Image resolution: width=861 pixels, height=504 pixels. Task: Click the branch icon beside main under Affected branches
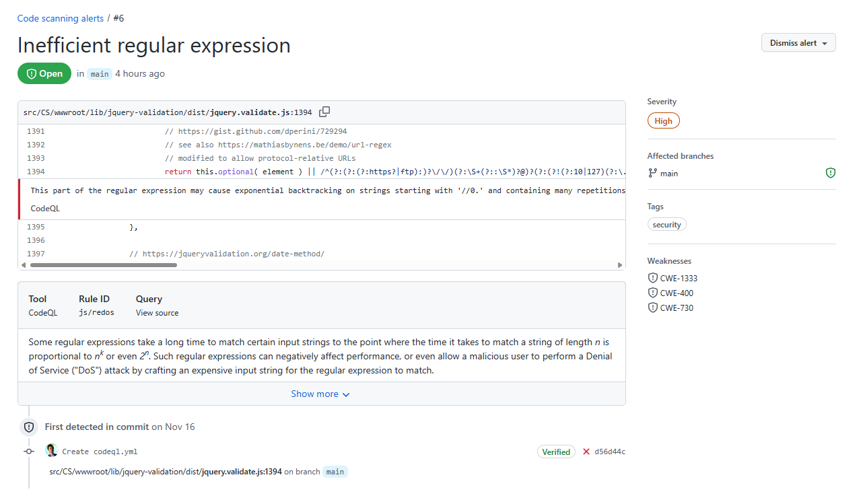(652, 173)
